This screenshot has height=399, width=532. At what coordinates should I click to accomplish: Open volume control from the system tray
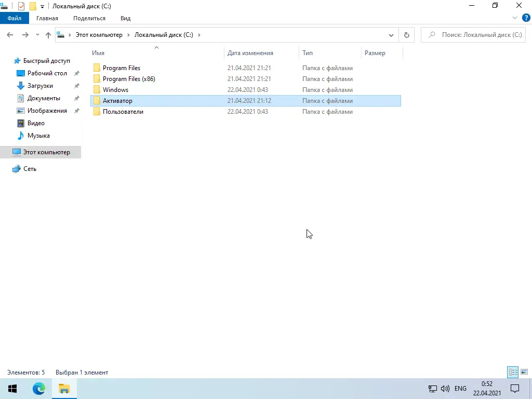tap(445, 388)
